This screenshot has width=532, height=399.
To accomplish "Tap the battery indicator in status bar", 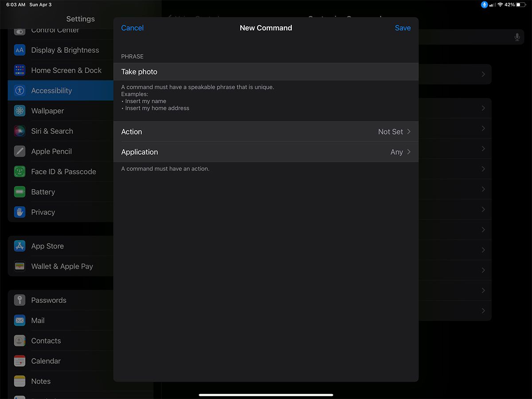I will pyautogui.click(x=521, y=4).
